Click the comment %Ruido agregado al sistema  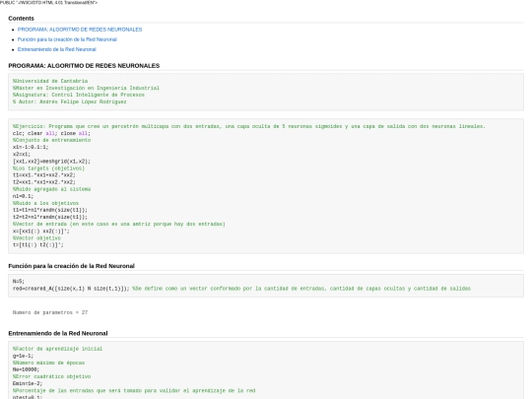tap(51, 189)
